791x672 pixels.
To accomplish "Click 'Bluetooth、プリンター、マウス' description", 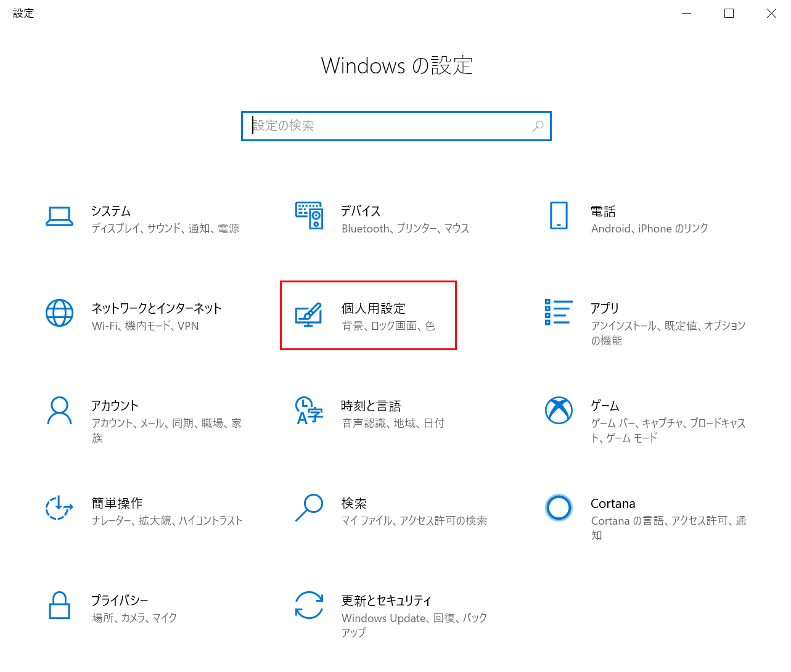I will (406, 228).
